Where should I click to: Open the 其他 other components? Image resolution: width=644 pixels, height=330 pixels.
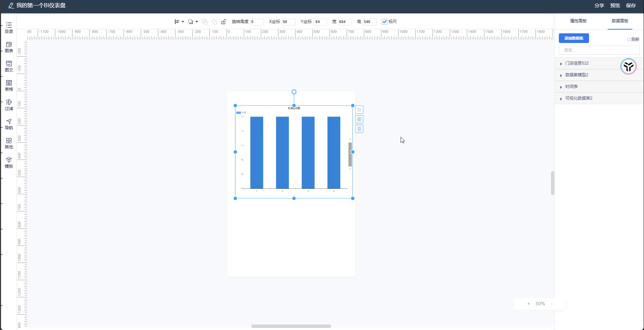[x=9, y=143]
